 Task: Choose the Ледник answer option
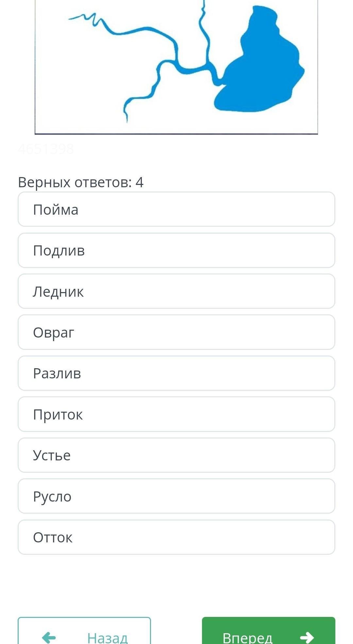(176, 291)
